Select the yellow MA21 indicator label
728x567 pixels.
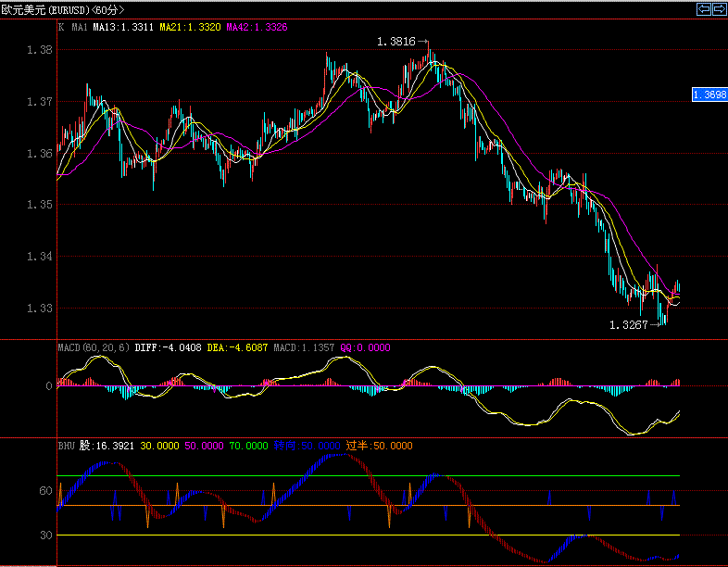[x=190, y=28]
